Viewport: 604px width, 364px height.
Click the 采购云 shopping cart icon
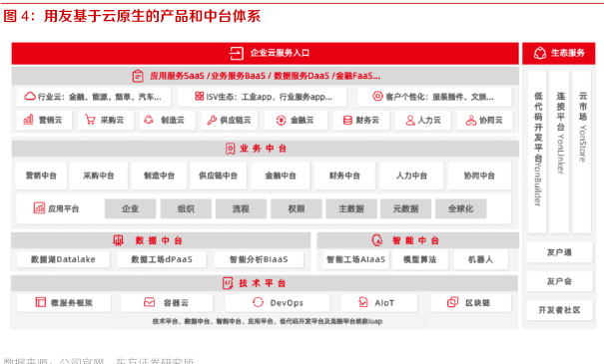(90, 120)
